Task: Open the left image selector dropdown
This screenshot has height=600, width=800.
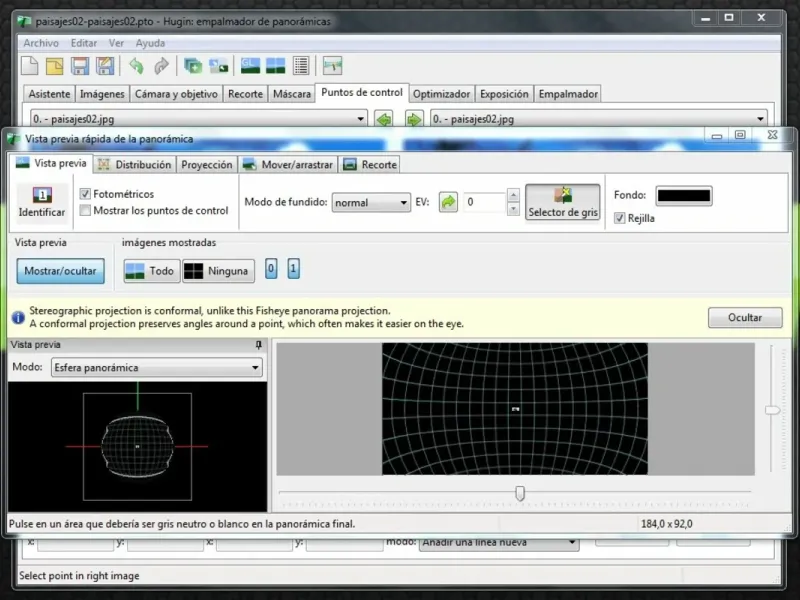Action: point(198,119)
